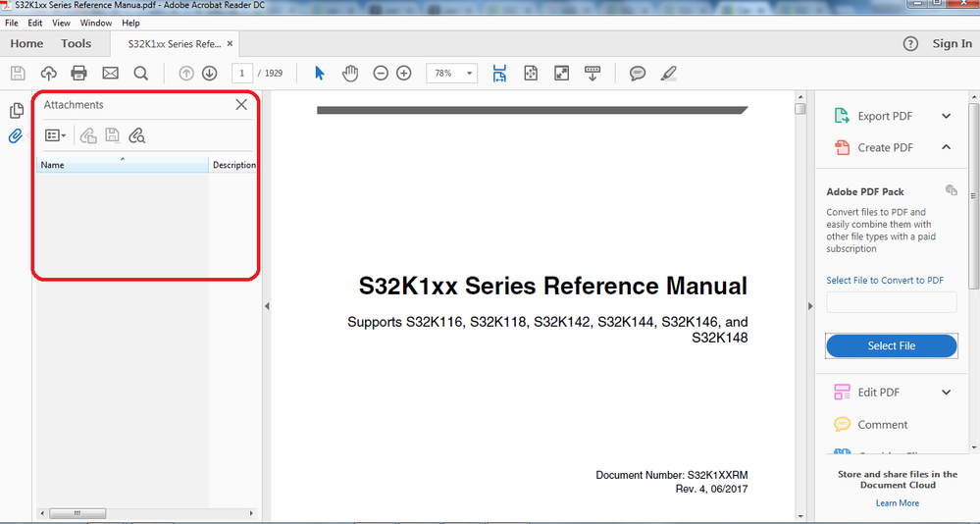Click the file path input box
This screenshot has height=524, width=980.
coord(892,302)
